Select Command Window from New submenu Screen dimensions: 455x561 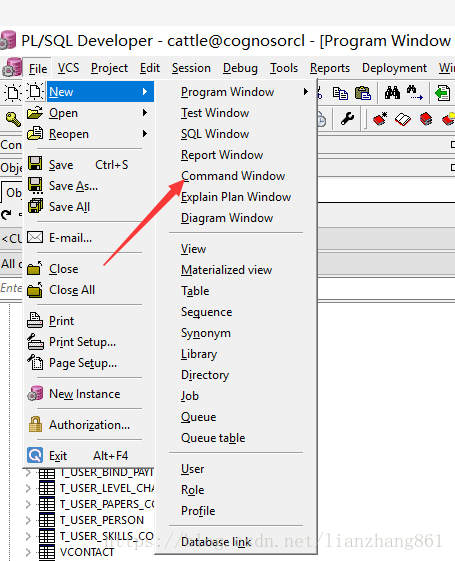233,176
